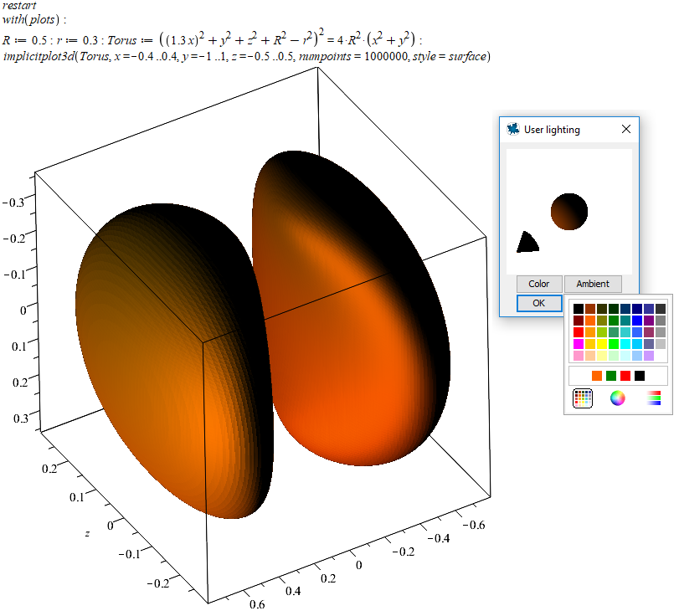This screenshot has height=616, width=679.
Task: Pick the sky blue swatch
Action: tap(637, 344)
